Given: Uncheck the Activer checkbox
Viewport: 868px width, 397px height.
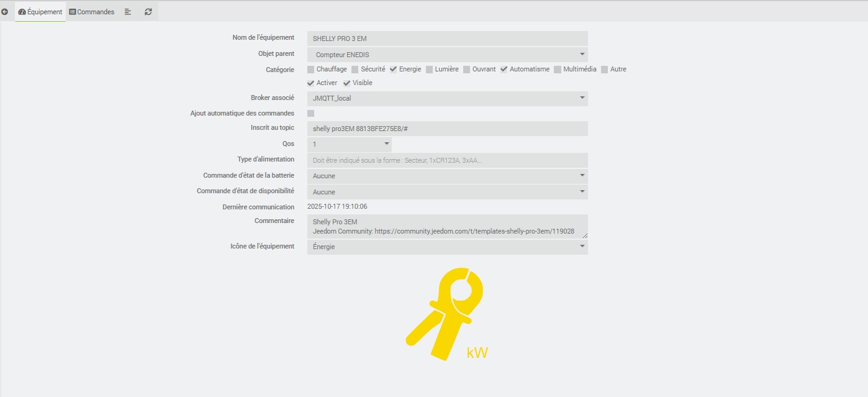Looking at the screenshot, I should pos(311,83).
